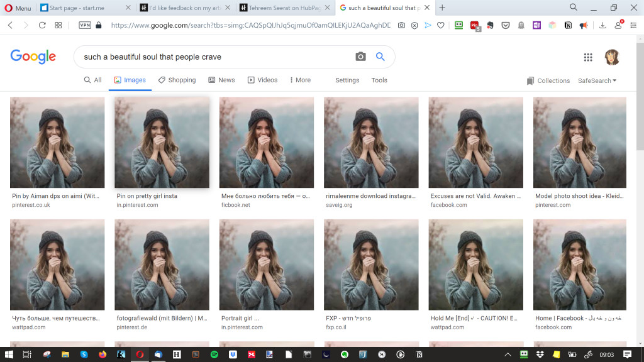Open the "Hold Me [End]" wattpad result title
Image resolution: width=644 pixels, height=362 pixels.
[x=474, y=318]
